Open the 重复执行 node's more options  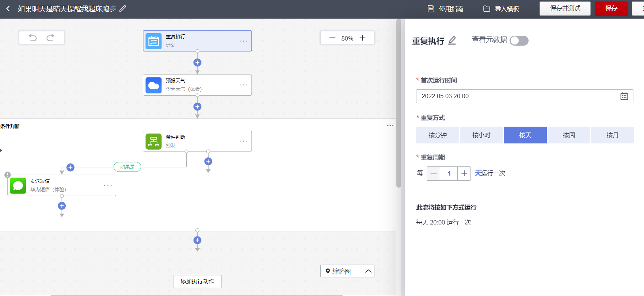(244, 41)
